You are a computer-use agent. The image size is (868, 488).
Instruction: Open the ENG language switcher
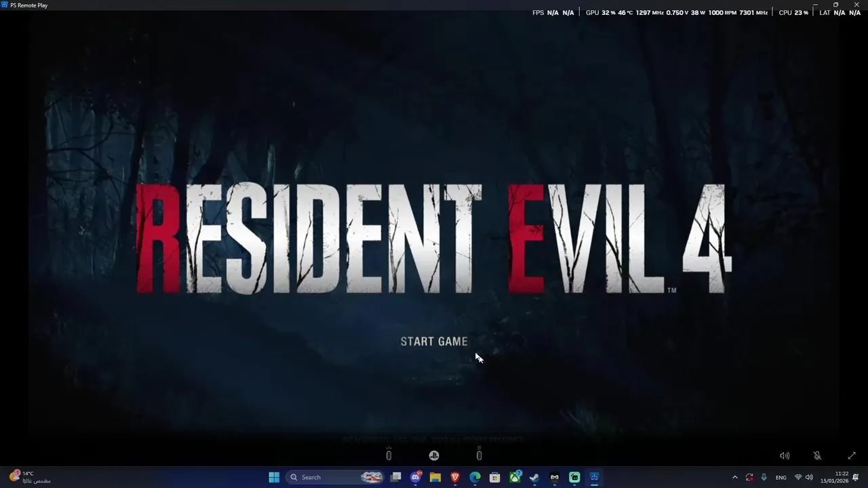tap(781, 477)
